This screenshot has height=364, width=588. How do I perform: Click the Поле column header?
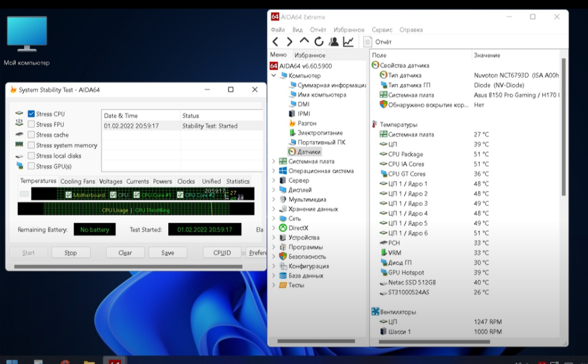point(379,55)
